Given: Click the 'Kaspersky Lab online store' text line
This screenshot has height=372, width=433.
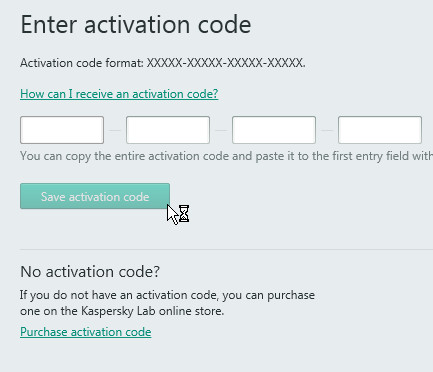Looking at the screenshot, I should point(122,311).
